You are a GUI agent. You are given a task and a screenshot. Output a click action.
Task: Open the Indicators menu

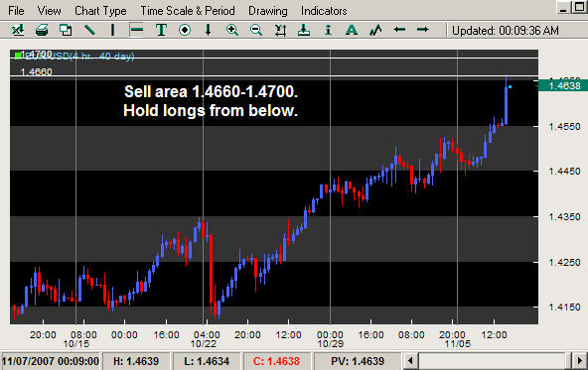point(324,11)
